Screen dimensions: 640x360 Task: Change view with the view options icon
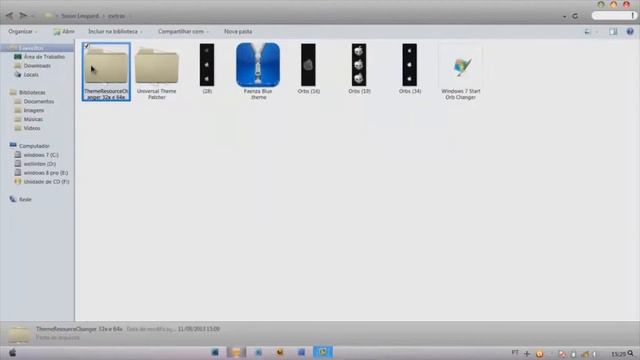pyautogui.click(x=588, y=31)
